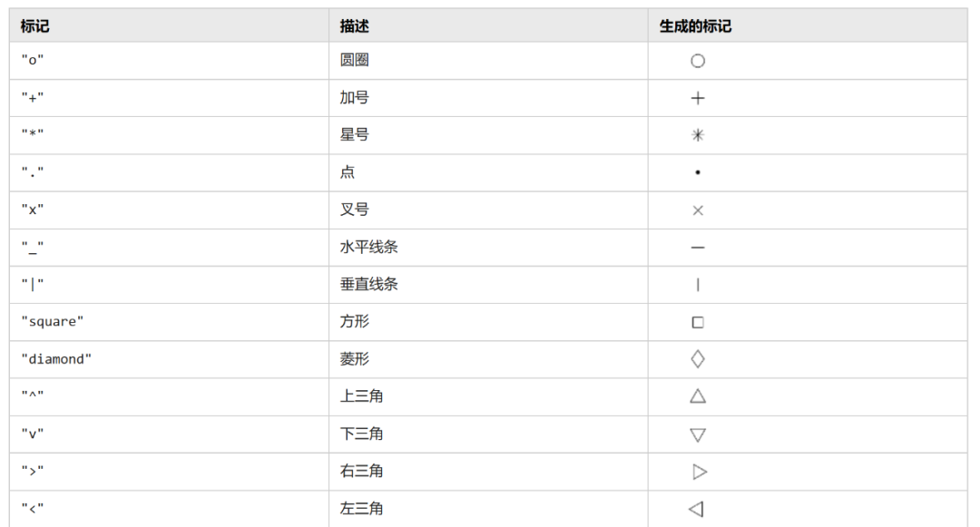
Task: Click the square marker symbol
Action: click(x=698, y=322)
